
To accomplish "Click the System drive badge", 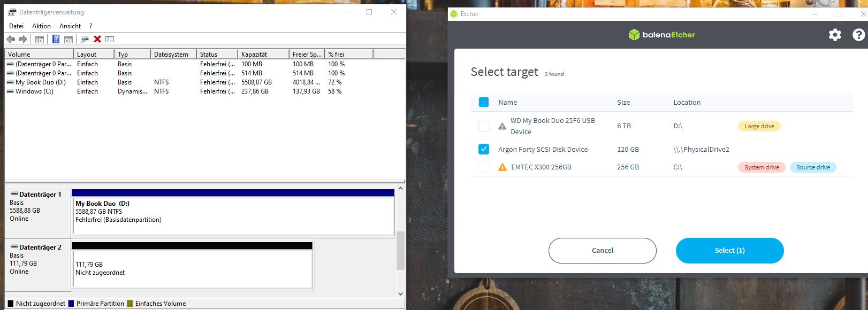I will tap(762, 167).
